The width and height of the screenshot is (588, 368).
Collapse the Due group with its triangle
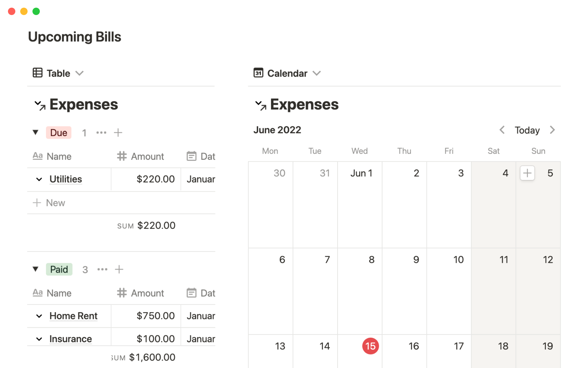36,132
